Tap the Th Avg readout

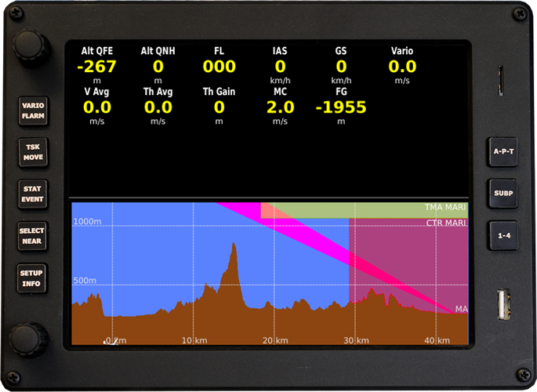click(158, 106)
